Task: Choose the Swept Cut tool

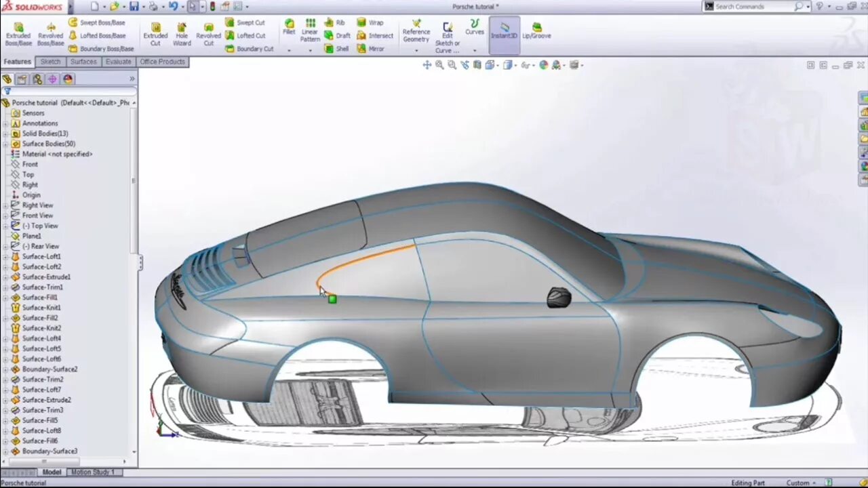Action: click(245, 22)
